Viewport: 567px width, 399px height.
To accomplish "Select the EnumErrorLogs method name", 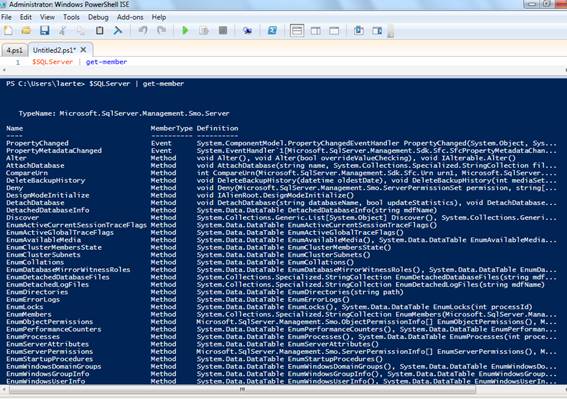I will 33,300.
